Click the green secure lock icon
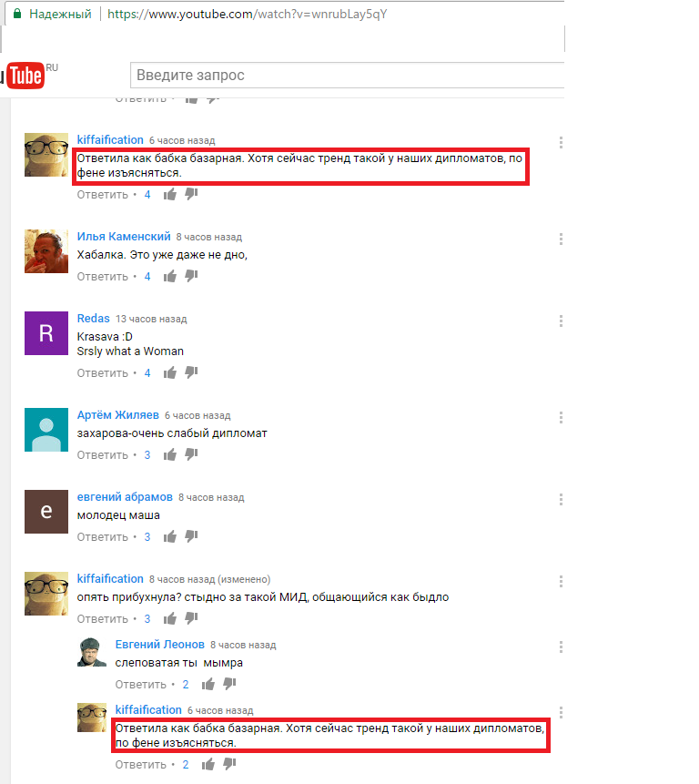 pyautogui.click(x=17, y=14)
